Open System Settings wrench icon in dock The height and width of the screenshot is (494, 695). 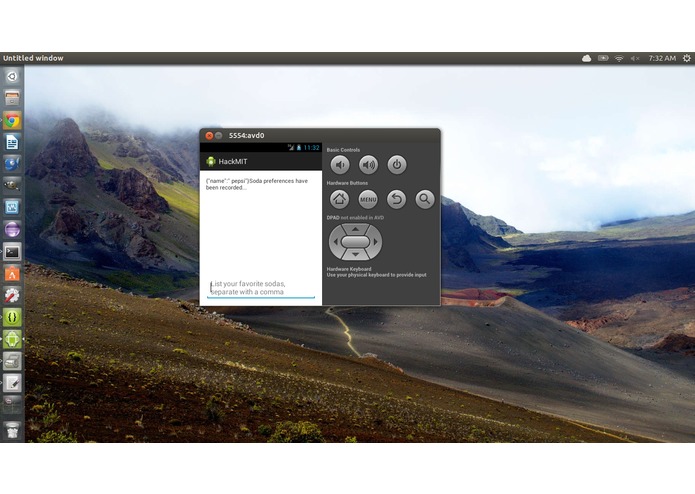pos(12,296)
